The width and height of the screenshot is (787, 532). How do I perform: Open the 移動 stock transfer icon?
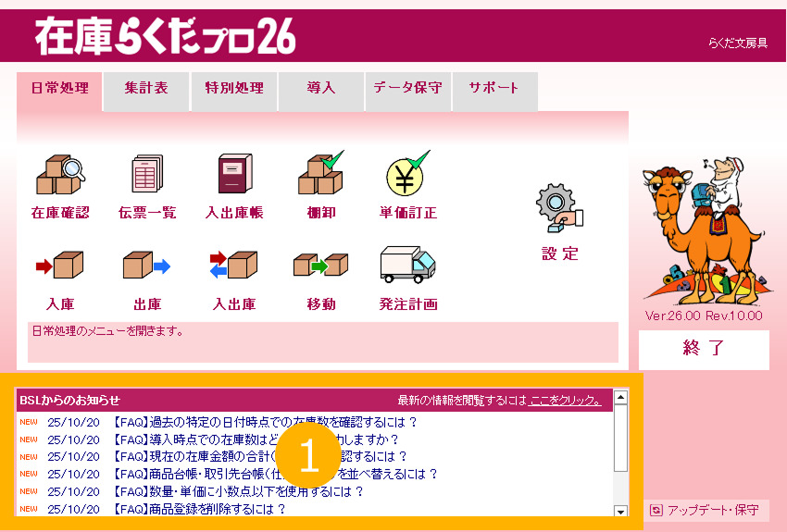click(x=321, y=265)
